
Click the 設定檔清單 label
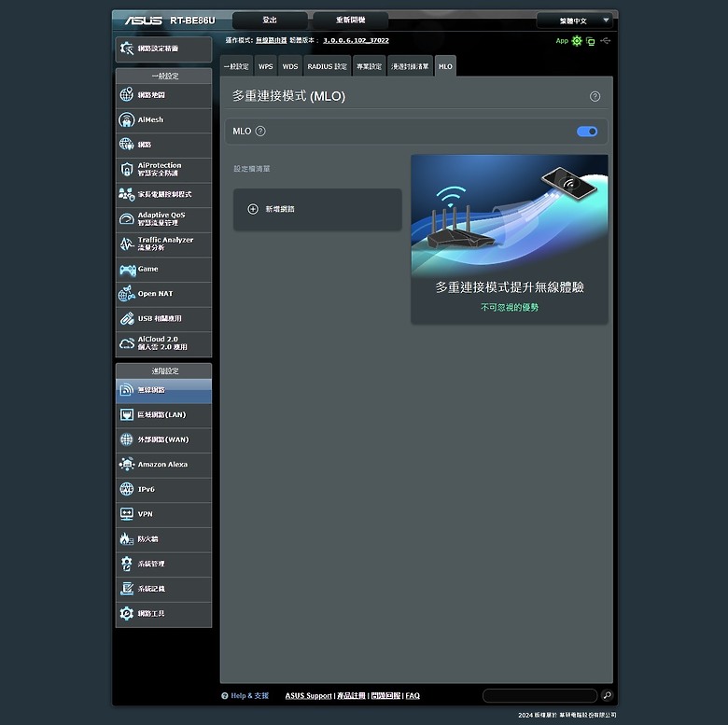pyautogui.click(x=252, y=169)
